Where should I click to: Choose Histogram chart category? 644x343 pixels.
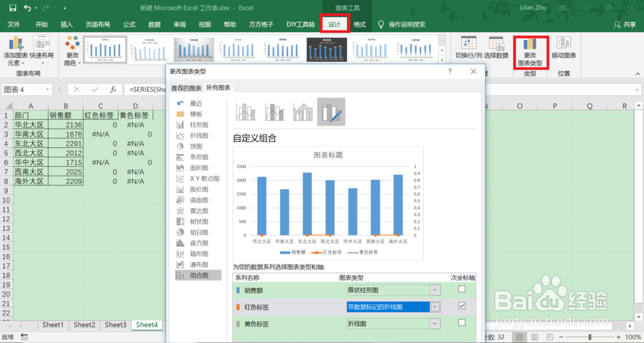(x=198, y=243)
